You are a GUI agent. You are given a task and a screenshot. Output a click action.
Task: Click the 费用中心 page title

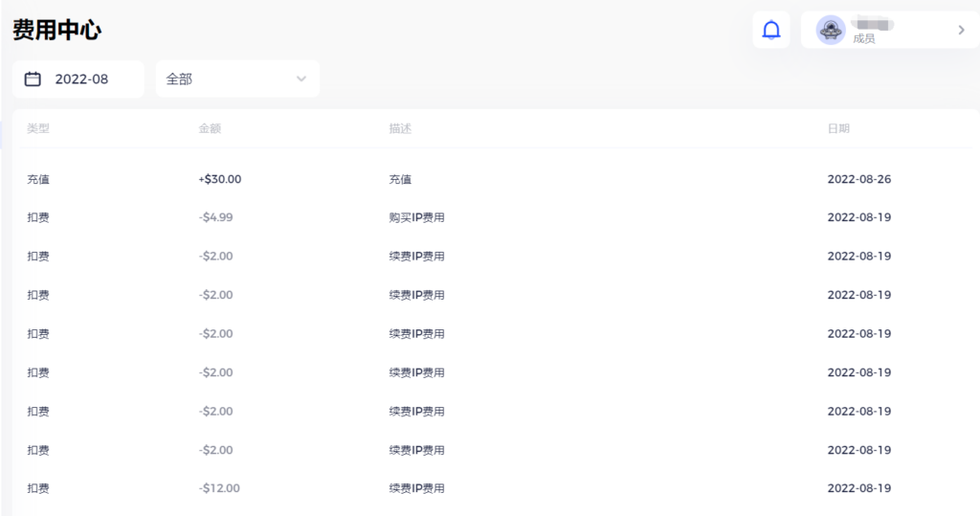[x=57, y=30]
